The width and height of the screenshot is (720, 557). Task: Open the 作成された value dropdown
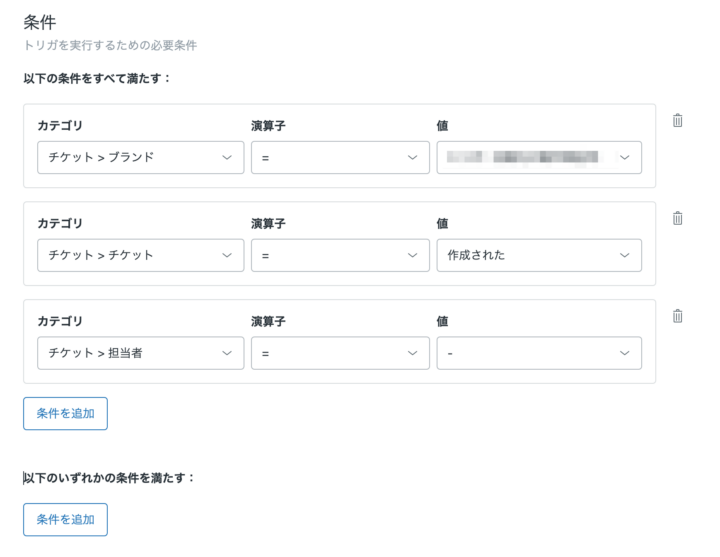(539, 255)
